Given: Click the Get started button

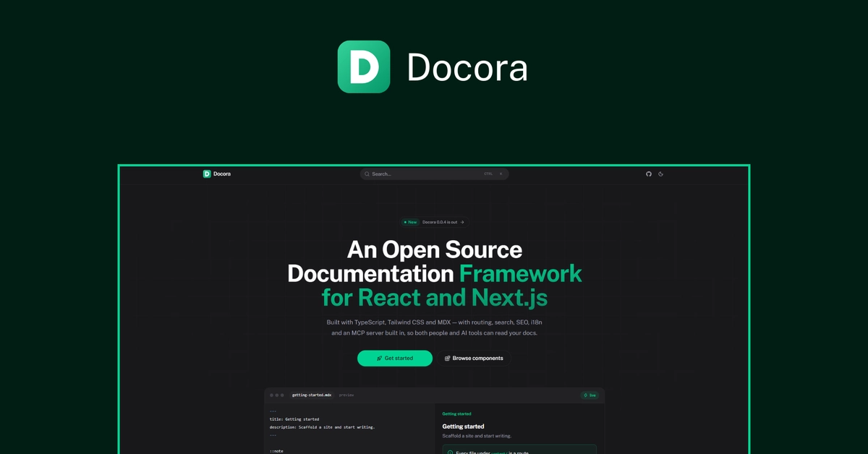Looking at the screenshot, I should pos(395,358).
